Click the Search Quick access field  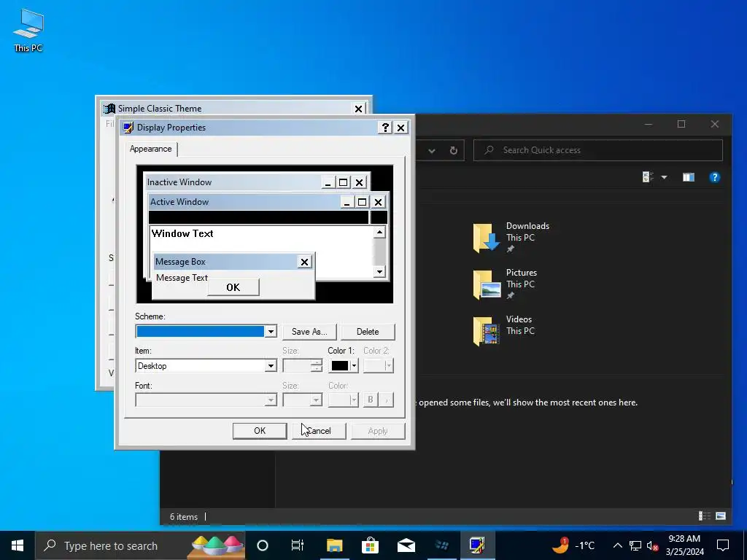coord(598,150)
